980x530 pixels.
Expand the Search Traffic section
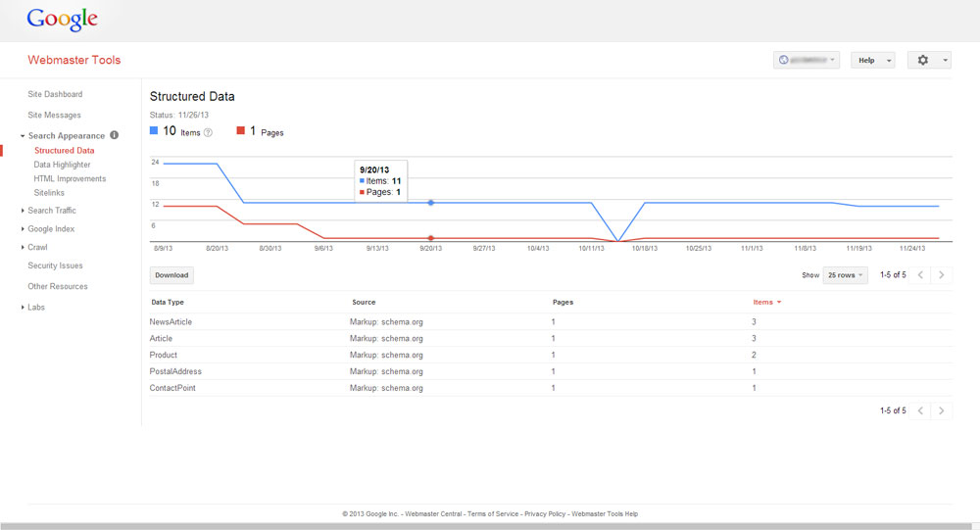click(51, 211)
